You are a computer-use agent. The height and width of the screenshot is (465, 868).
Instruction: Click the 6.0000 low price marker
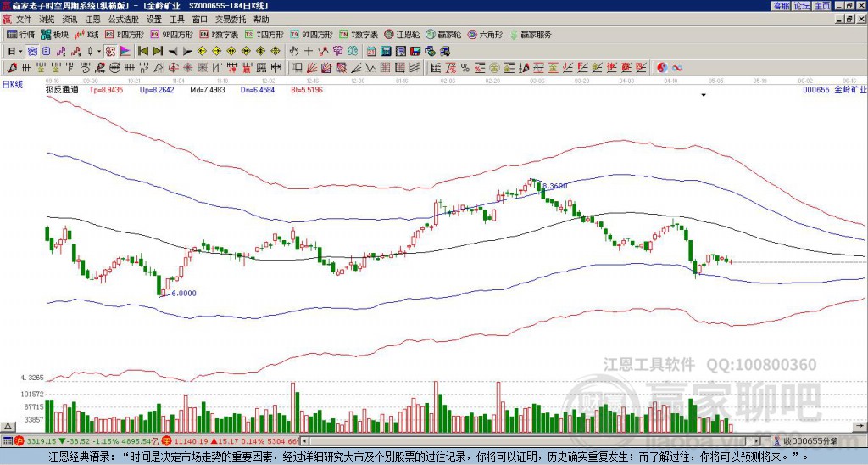(x=184, y=294)
